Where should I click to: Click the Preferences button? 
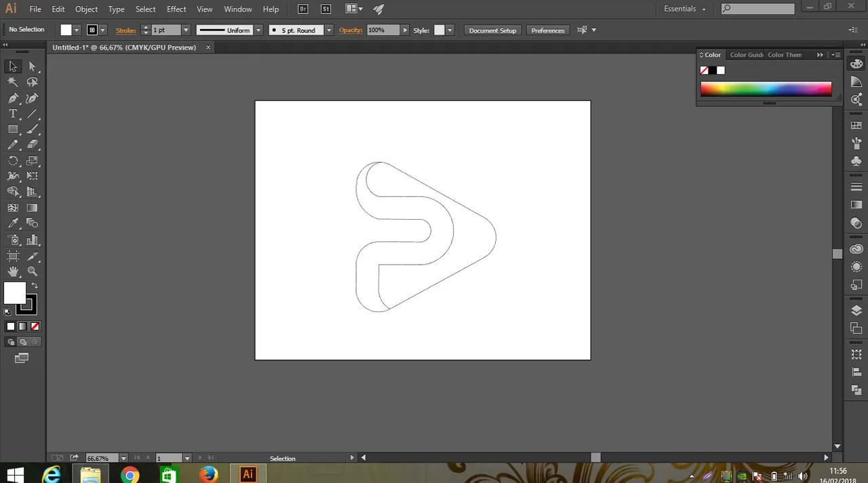[x=548, y=31]
